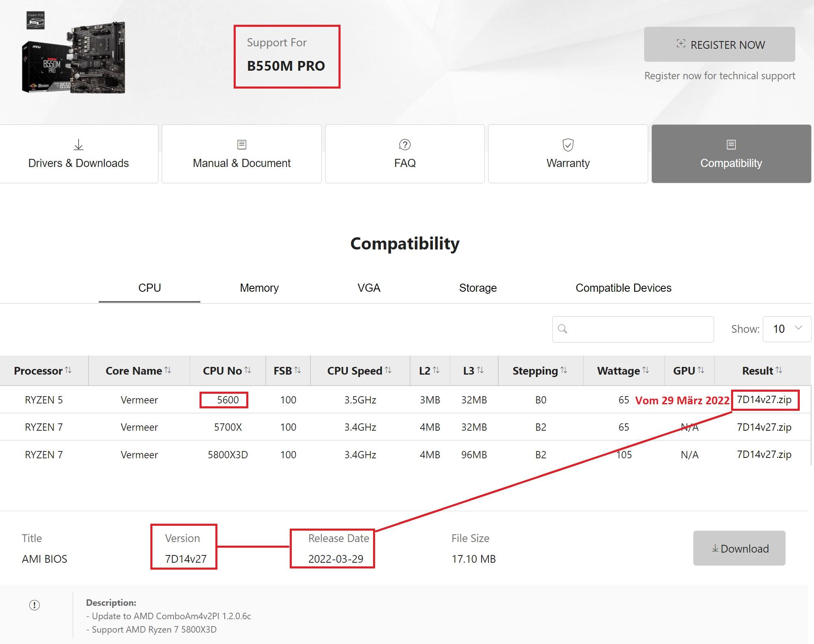The height and width of the screenshot is (644, 814).
Task: Click RYZEN 5 processor cell
Action: tap(44, 400)
